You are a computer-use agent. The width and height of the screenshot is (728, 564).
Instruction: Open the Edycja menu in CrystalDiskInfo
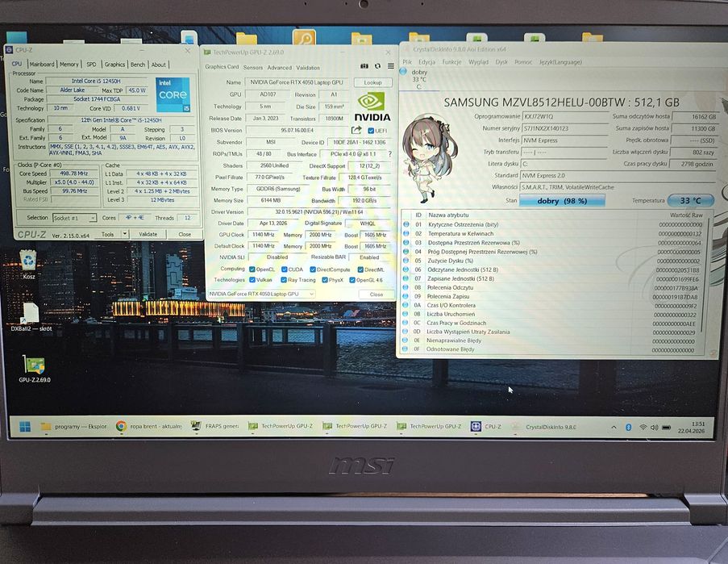pos(426,62)
